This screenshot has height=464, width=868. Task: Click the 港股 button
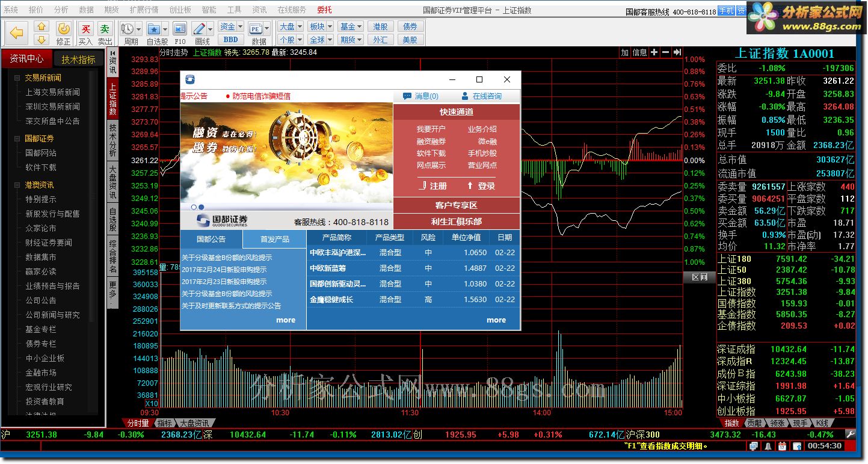pyautogui.click(x=380, y=26)
